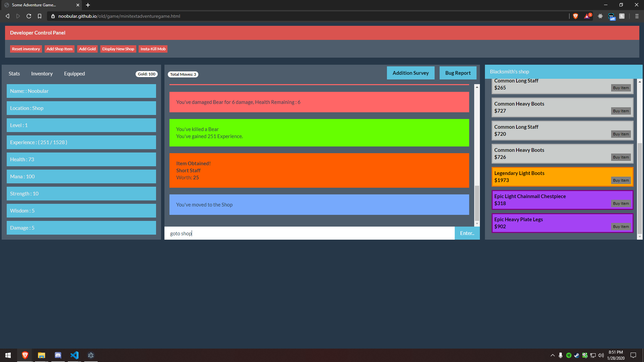This screenshot has height=362, width=644.
Task: Click the Windows Start button
Action: 8,355
